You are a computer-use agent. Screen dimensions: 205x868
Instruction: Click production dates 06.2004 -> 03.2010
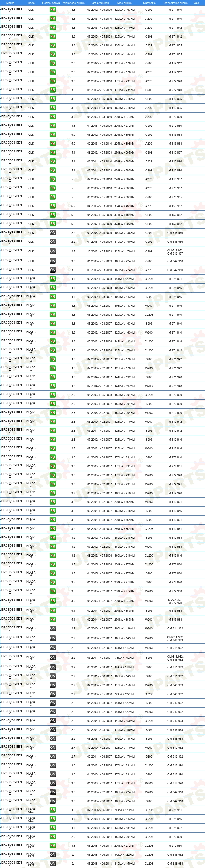click(100, 161)
